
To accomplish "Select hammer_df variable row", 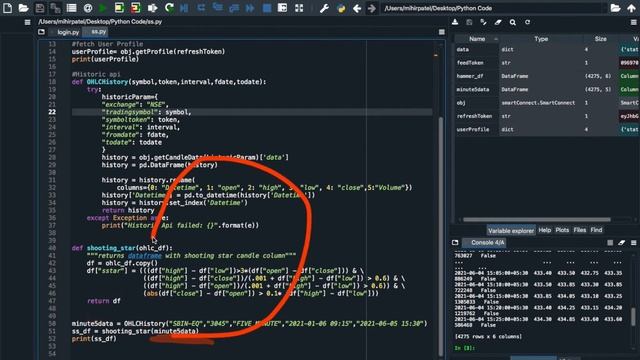I will click(x=547, y=76).
